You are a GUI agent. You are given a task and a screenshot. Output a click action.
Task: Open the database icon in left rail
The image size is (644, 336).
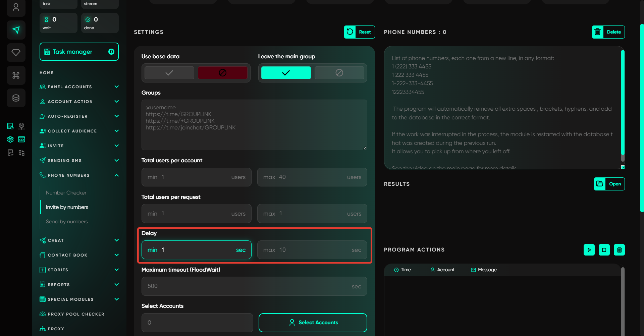(16, 98)
